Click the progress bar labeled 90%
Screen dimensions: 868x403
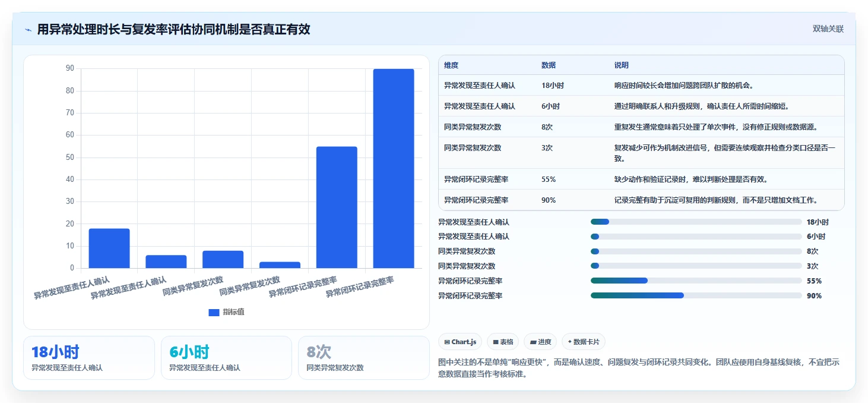tap(696, 295)
